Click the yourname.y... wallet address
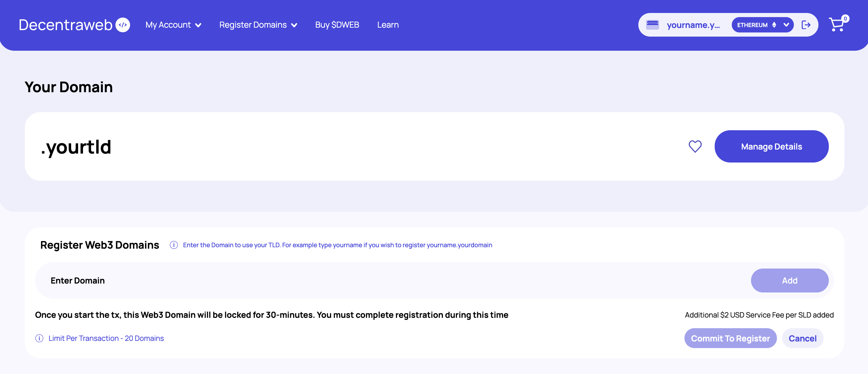 point(693,25)
